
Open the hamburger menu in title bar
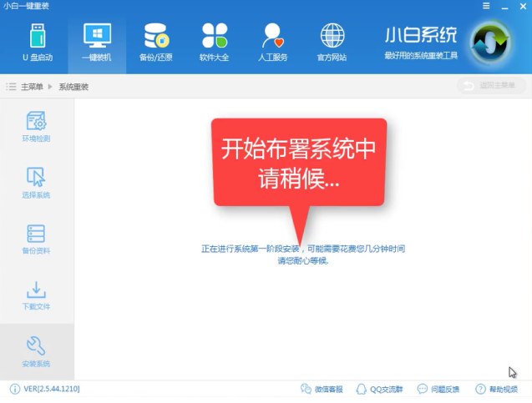point(486,6)
